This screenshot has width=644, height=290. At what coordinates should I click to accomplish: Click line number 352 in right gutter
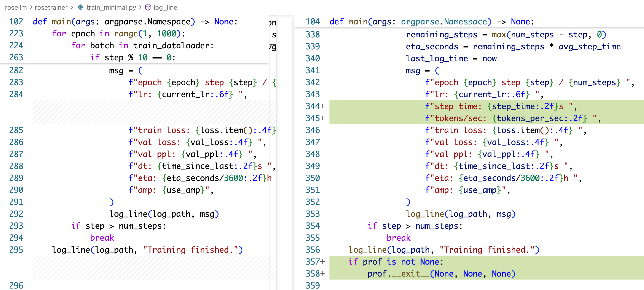coord(313,202)
